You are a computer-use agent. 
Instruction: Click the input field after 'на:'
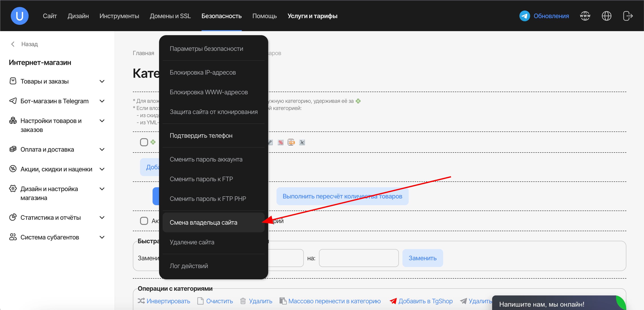pos(359,258)
